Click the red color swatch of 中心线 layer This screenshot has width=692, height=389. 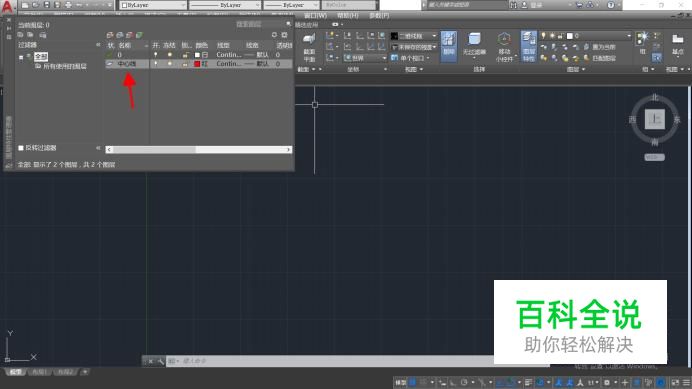point(197,64)
